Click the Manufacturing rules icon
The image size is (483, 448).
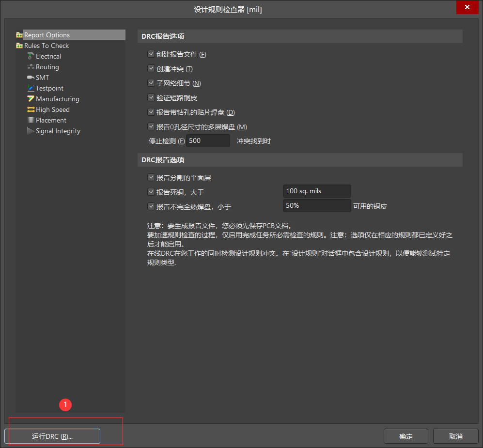coord(31,99)
